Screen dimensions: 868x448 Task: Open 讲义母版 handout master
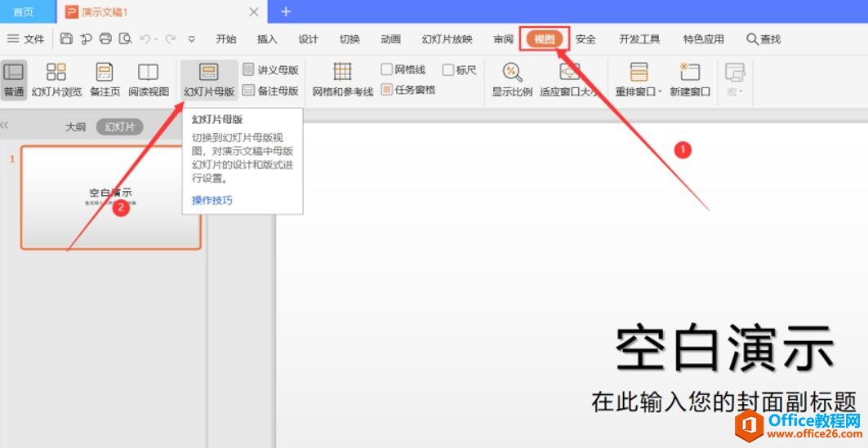tap(271, 69)
